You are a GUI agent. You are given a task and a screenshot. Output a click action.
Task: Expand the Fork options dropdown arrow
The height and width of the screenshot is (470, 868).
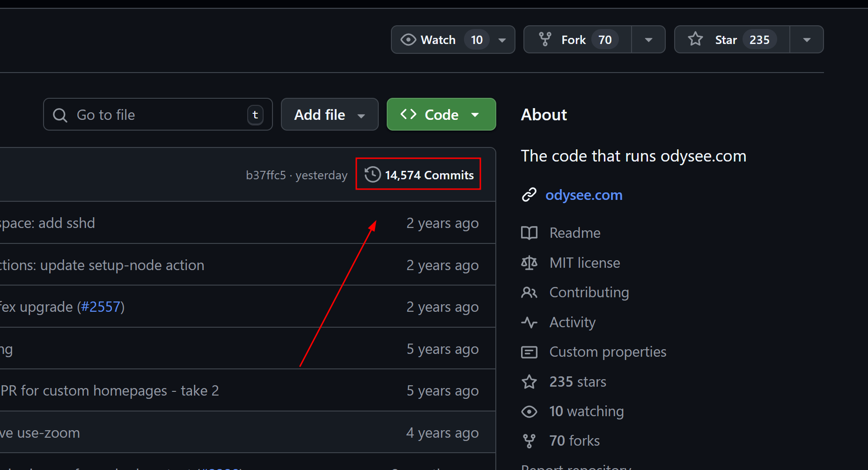648,40
